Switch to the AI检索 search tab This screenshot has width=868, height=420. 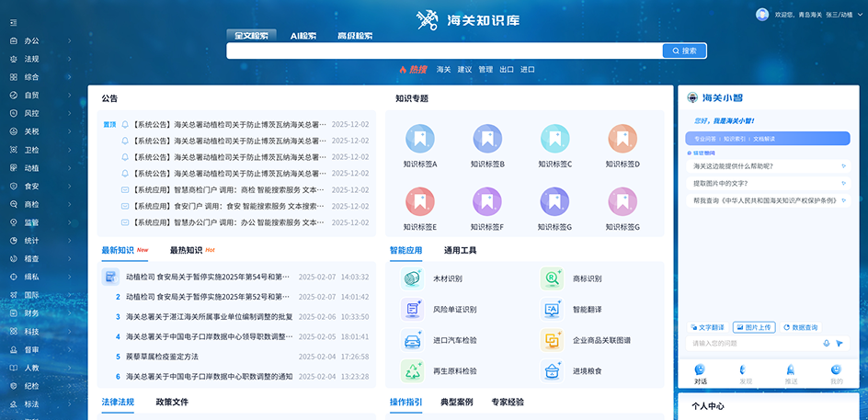303,36
